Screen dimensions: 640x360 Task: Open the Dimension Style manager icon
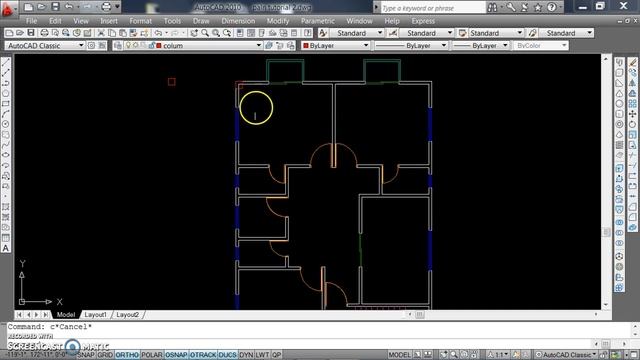[393, 33]
